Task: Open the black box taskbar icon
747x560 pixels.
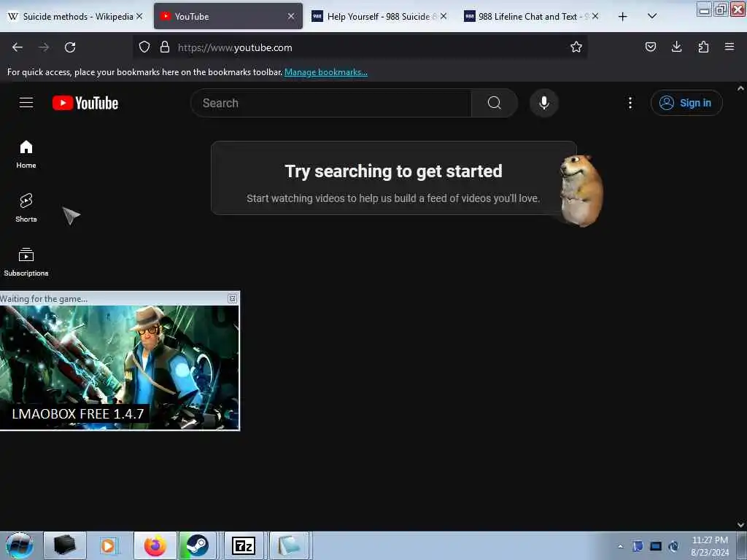Action: tap(65, 545)
